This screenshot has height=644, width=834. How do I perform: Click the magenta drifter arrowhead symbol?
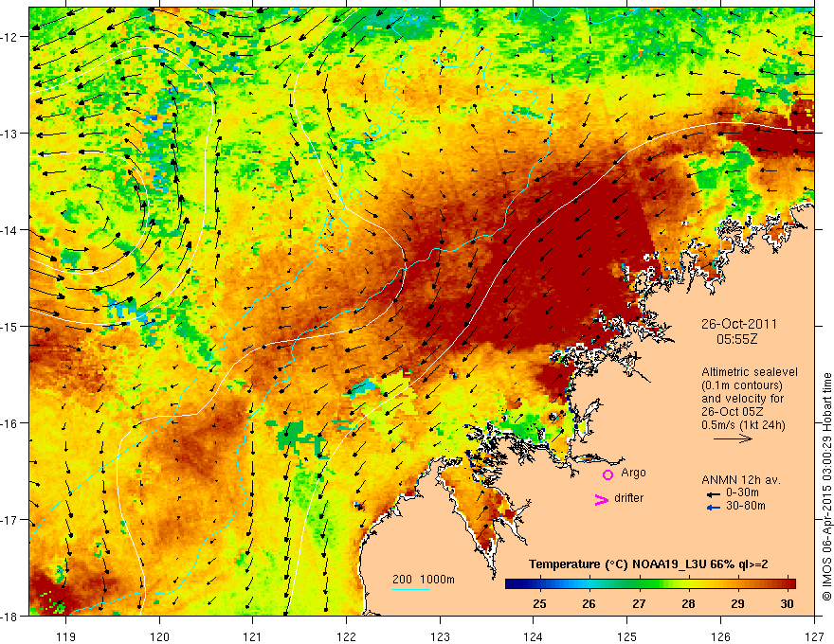[602, 499]
